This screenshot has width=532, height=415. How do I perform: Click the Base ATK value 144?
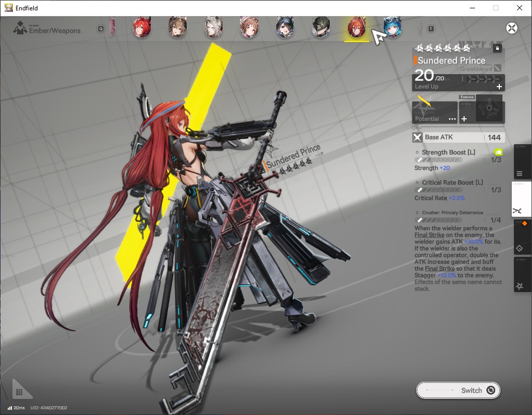(x=494, y=137)
